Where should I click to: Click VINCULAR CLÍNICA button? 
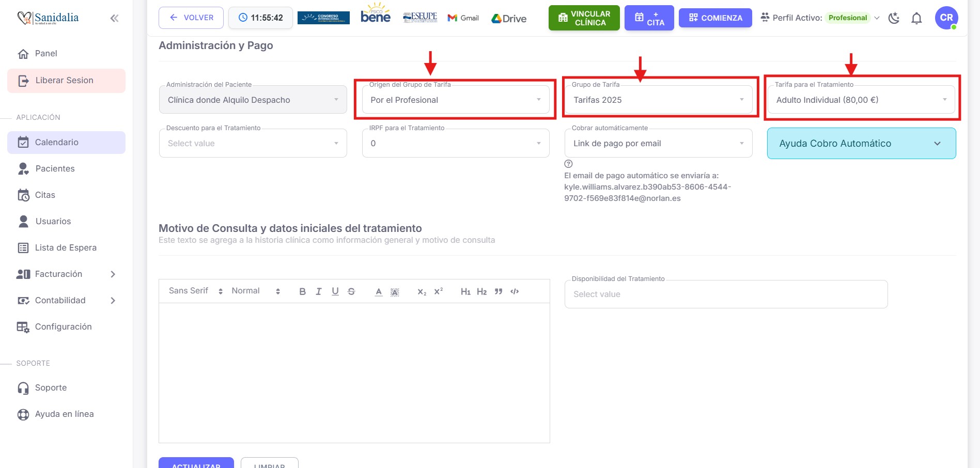pyautogui.click(x=584, y=18)
